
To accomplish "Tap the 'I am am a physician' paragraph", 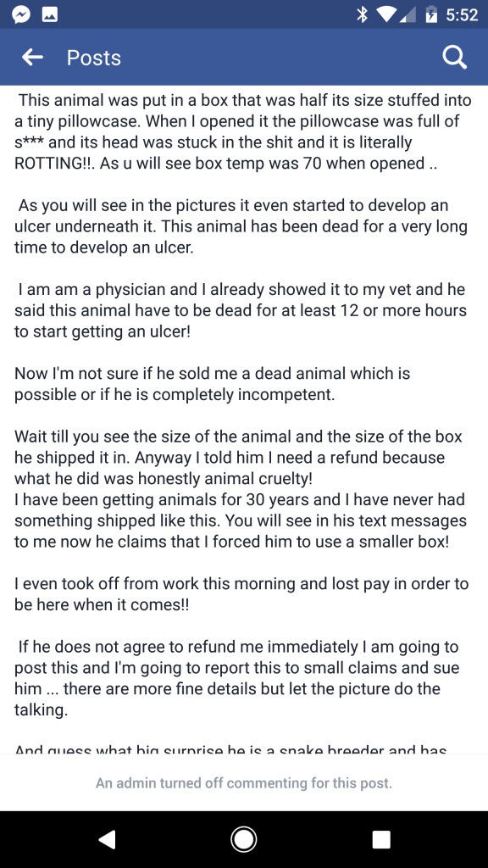I will tap(241, 310).
